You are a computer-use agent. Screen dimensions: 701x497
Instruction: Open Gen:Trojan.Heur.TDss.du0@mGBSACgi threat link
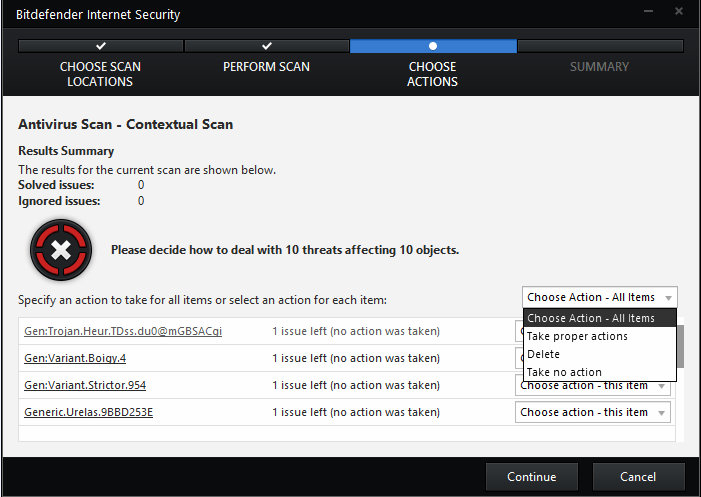[123, 331]
